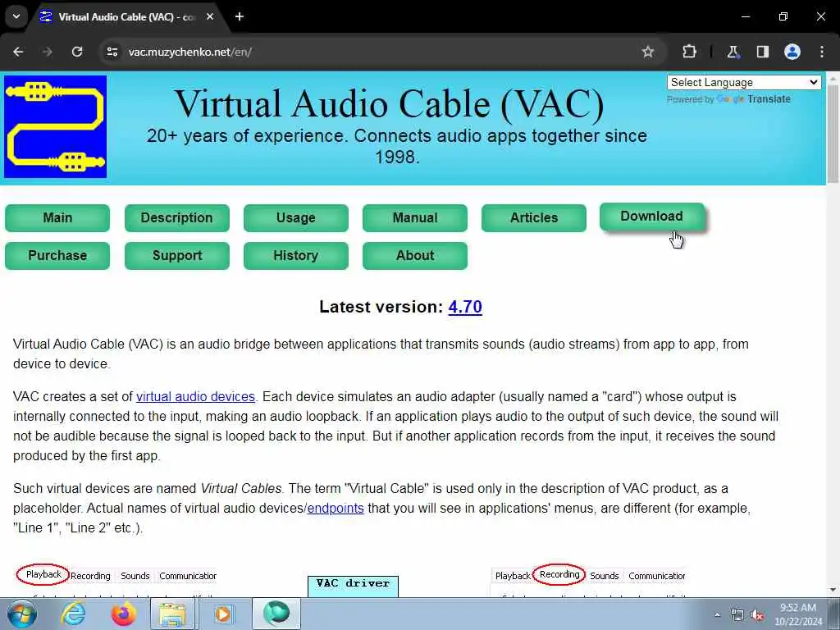This screenshot has height=630, width=840.
Task: Open the Extensions puzzle icon
Action: coord(689,52)
